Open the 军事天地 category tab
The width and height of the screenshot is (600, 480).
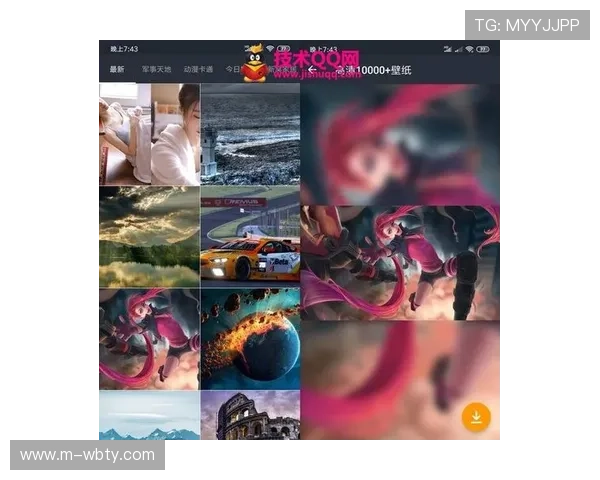pos(156,70)
